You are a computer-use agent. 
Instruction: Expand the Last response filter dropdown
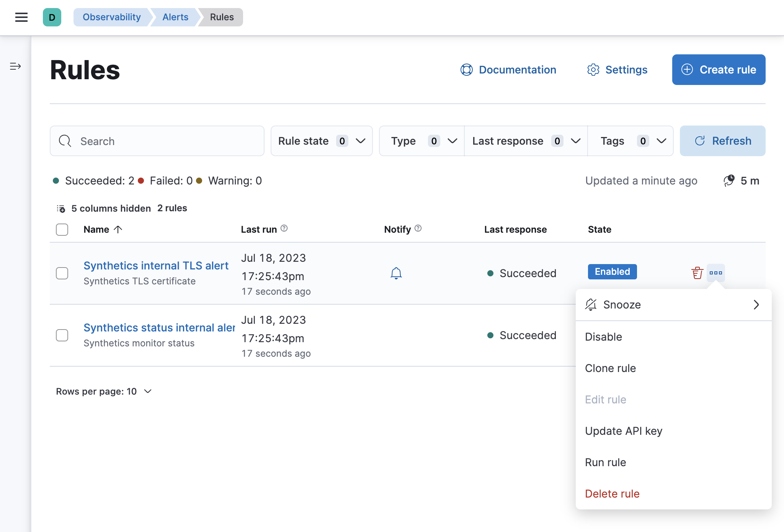coord(526,141)
